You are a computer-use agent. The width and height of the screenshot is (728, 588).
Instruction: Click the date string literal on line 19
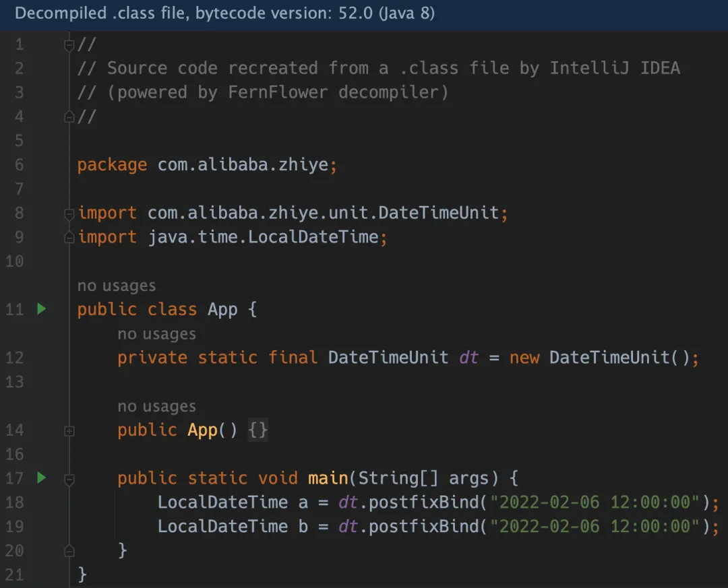coord(595,527)
